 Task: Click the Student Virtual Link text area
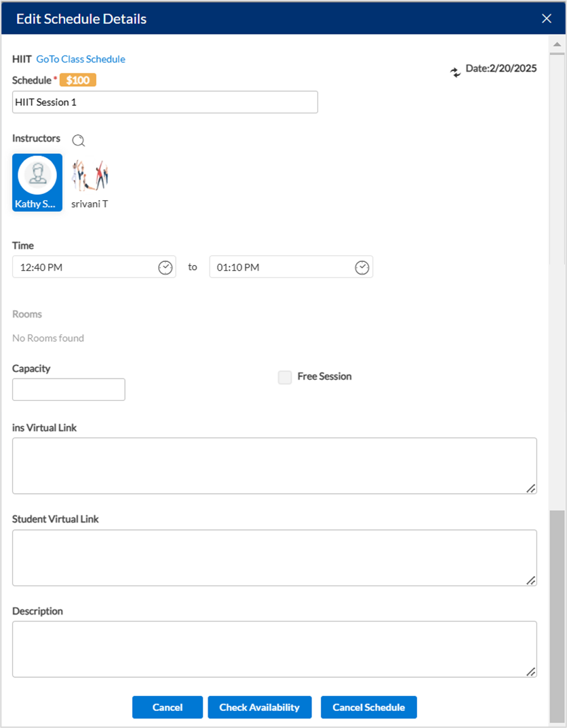(x=275, y=558)
